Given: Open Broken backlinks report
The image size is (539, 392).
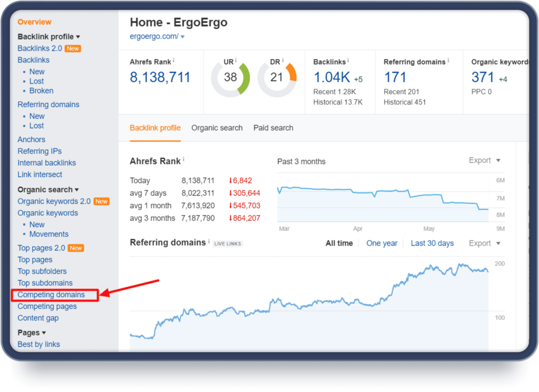Looking at the screenshot, I should pos(41,91).
